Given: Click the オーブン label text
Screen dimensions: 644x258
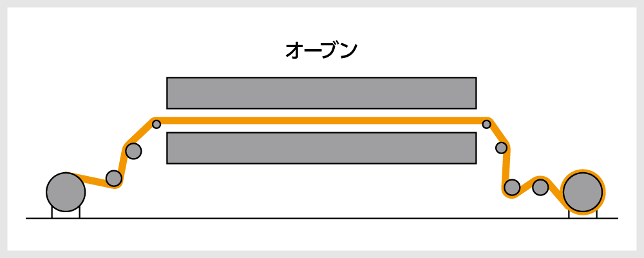Looking at the screenshot, I should tap(321, 50).
